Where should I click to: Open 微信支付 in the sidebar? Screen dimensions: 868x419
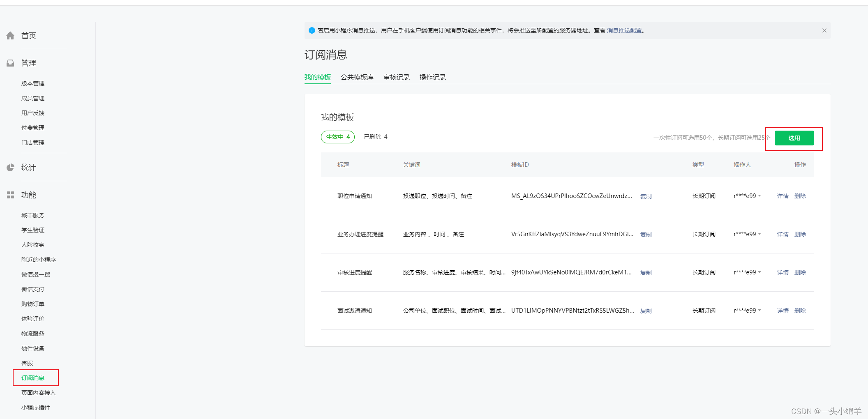coord(33,289)
